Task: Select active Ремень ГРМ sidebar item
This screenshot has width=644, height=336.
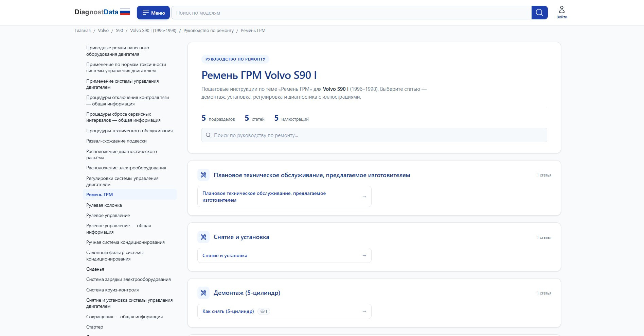Action: tap(129, 195)
